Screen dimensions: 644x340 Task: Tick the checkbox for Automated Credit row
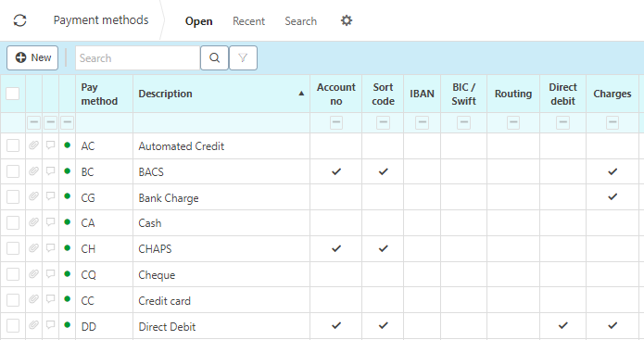[x=13, y=145]
